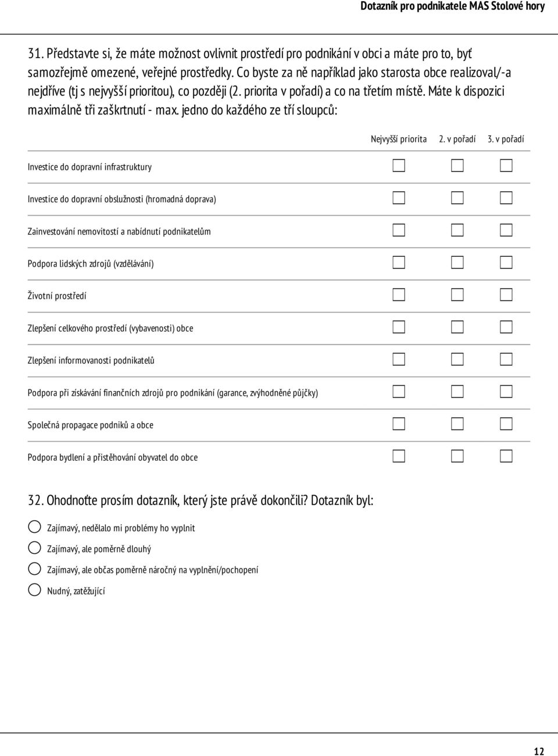558x756 pixels.
Task: Check 3. v pořadí for Zainvestování nemovitostí
Action: [506, 231]
